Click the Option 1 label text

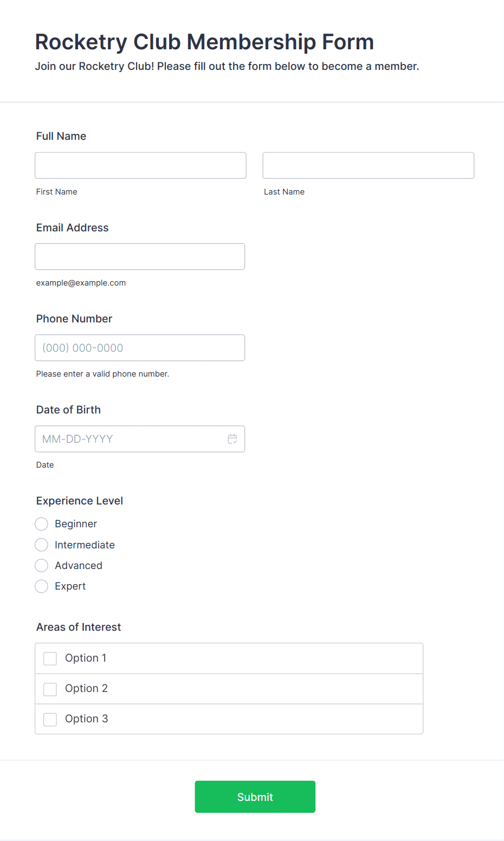point(86,658)
